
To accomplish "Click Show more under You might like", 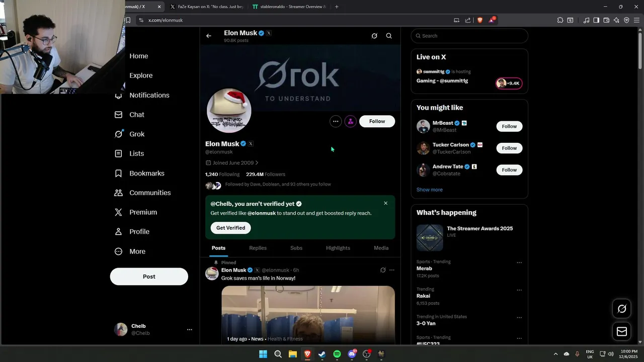I will point(430,190).
